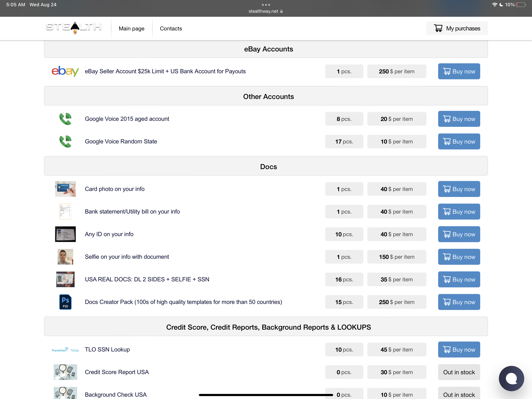
Task: Click Google Voice 2015 aged account icon
Action: (65, 119)
